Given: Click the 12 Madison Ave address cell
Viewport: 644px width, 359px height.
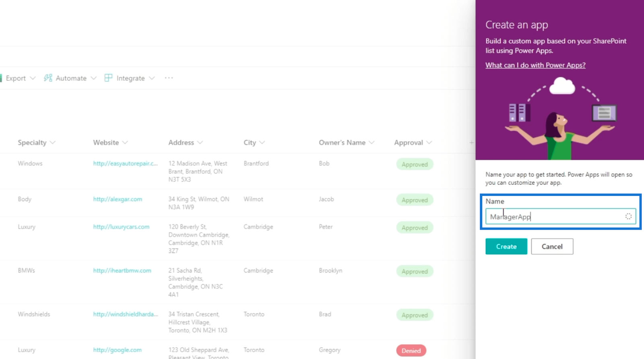Looking at the screenshot, I should (x=198, y=172).
